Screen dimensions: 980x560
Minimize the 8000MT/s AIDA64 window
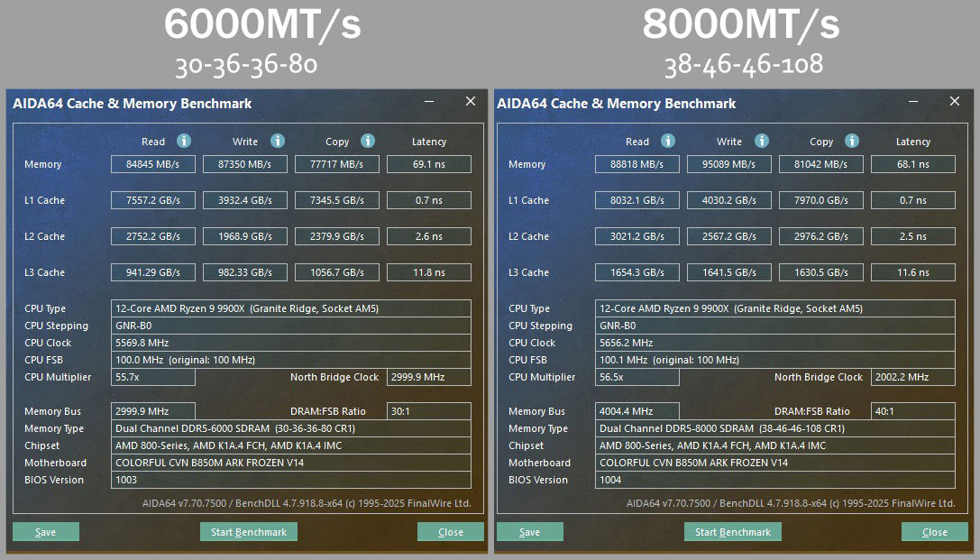coord(913,101)
